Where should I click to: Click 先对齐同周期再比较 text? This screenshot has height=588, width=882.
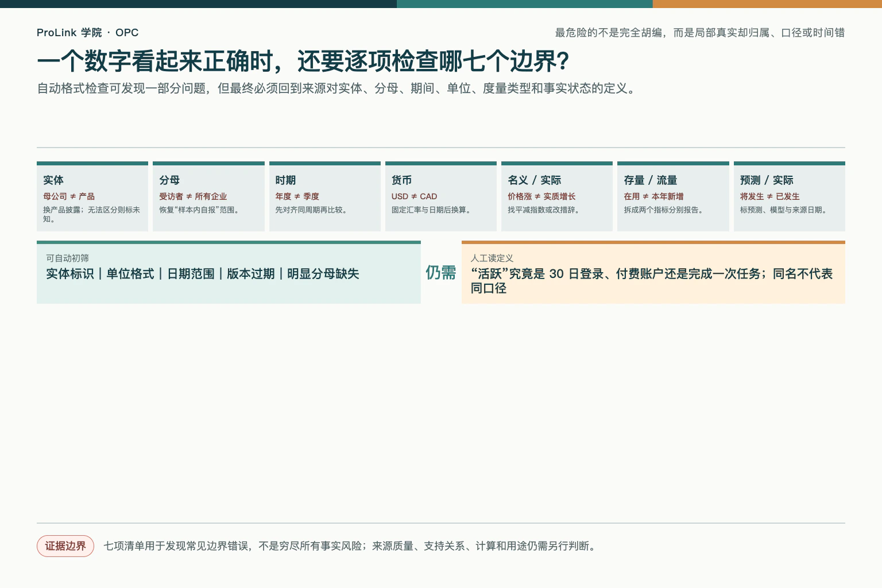pyautogui.click(x=312, y=210)
